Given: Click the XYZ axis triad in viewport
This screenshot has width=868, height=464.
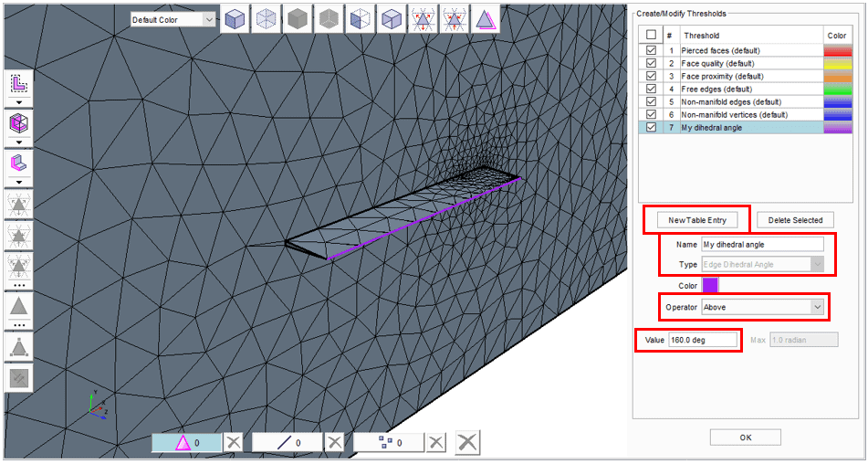Looking at the screenshot, I should click(x=97, y=405).
